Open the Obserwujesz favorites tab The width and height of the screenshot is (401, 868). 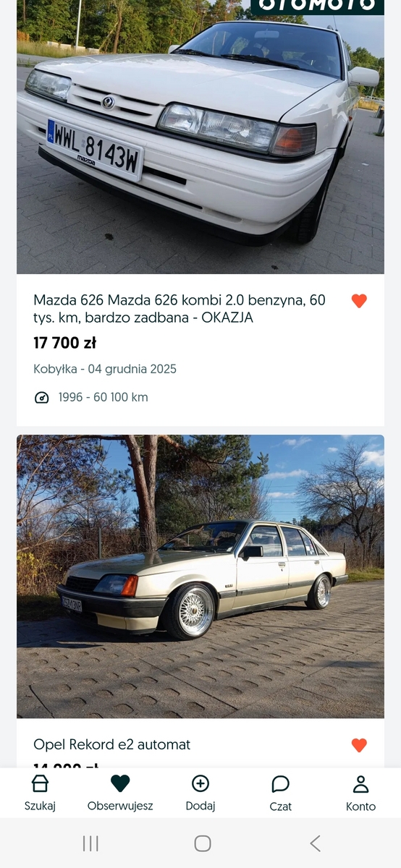pyautogui.click(x=120, y=793)
